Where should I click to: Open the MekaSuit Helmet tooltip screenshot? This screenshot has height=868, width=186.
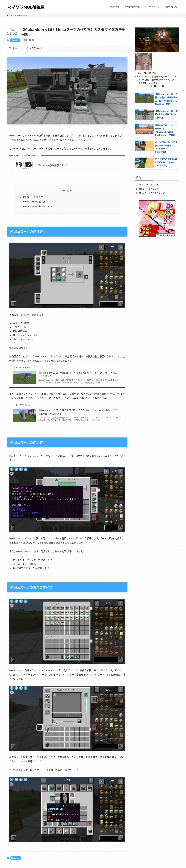point(67,499)
